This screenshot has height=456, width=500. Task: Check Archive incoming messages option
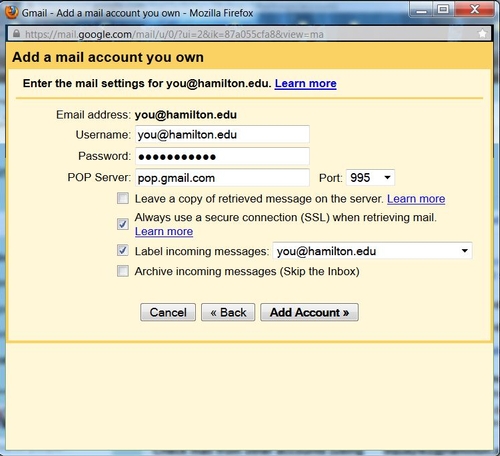pos(123,271)
